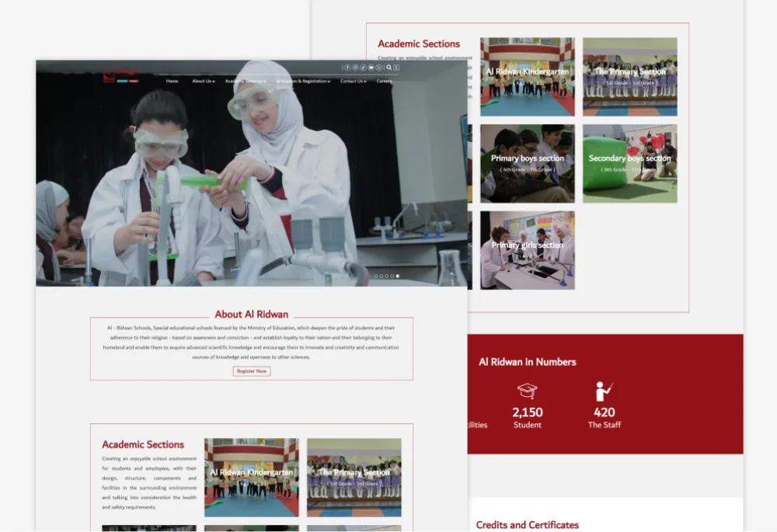Open the X (Twitter) icon in header

pyautogui.click(x=379, y=68)
